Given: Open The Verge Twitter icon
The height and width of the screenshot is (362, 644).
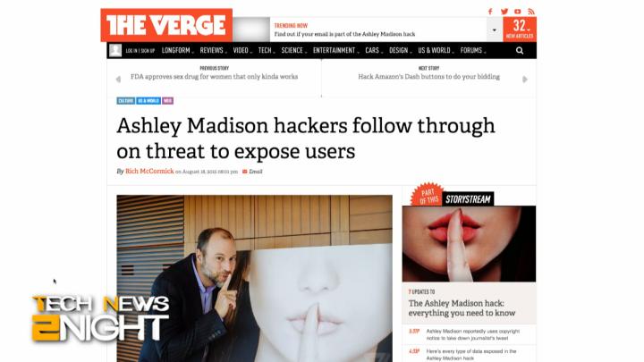Looking at the screenshot, I should pos(504,12).
